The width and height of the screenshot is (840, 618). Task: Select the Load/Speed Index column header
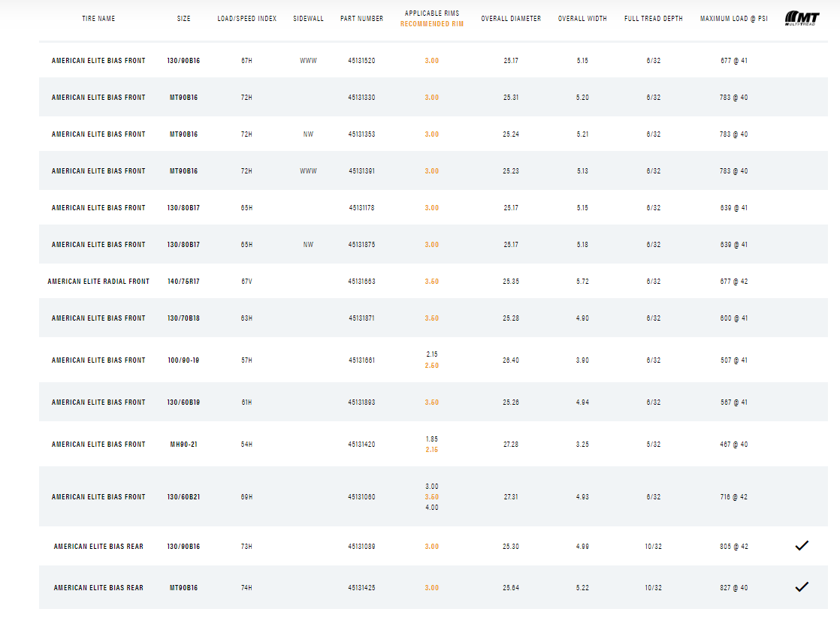[x=246, y=19]
